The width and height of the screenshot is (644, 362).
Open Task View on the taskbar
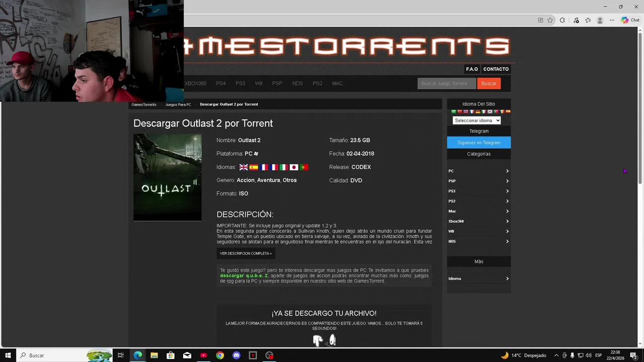coord(121,355)
